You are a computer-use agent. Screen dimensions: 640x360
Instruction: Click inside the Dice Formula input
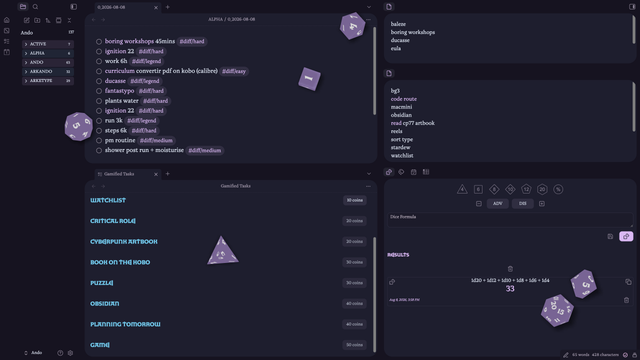point(510,220)
